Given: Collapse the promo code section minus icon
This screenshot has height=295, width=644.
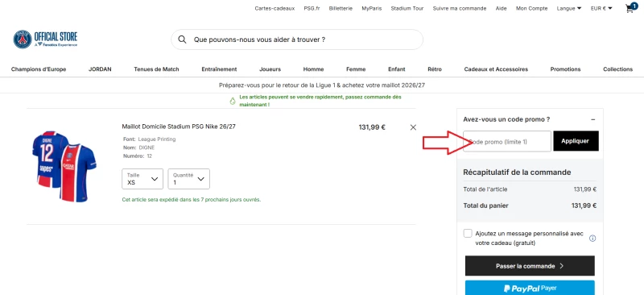Looking at the screenshot, I should click(592, 119).
